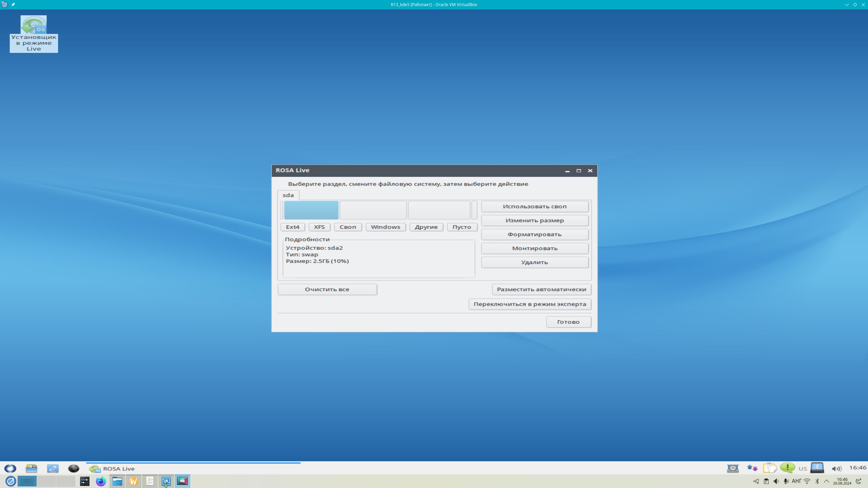Open the ROSA start menu launcher
The width and height of the screenshot is (868, 488).
pyautogui.click(x=10, y=468)
